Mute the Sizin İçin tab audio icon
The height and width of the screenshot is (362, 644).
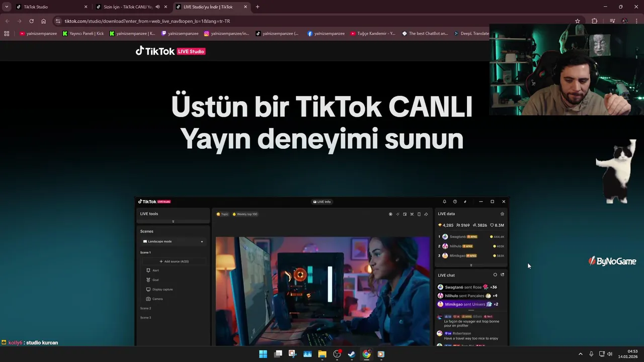pos(157,7)
